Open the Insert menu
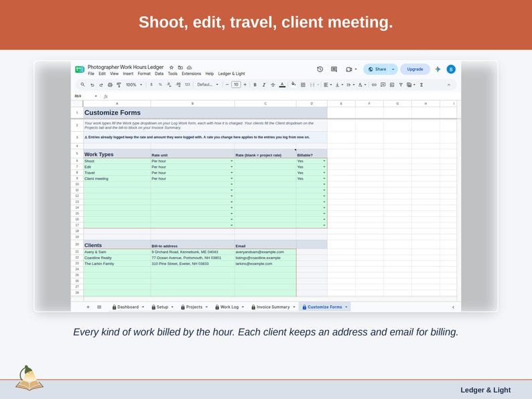Viewport: 532px width, 399px height. click(x=128, y=74)
